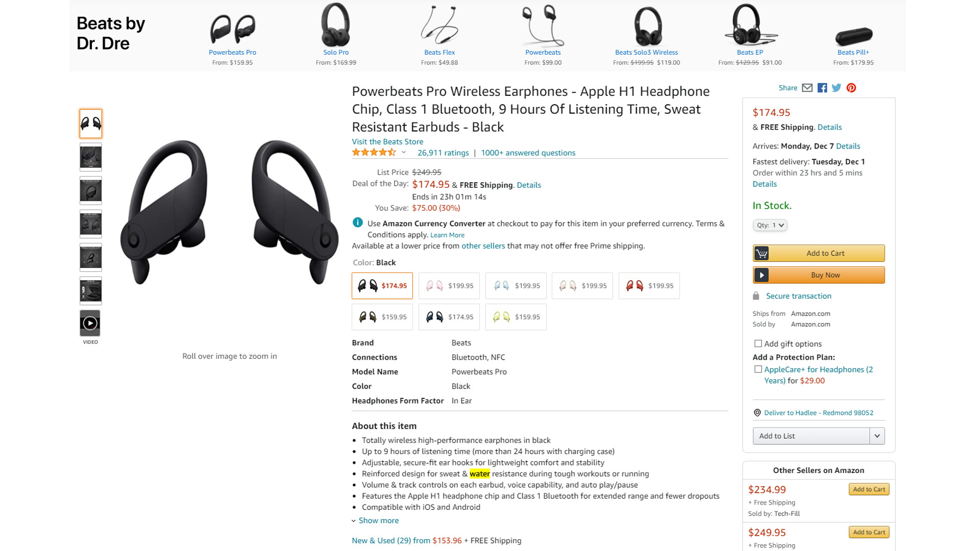Enable Add gift options checkbox
980x551 pixels.
click(758, 344)
